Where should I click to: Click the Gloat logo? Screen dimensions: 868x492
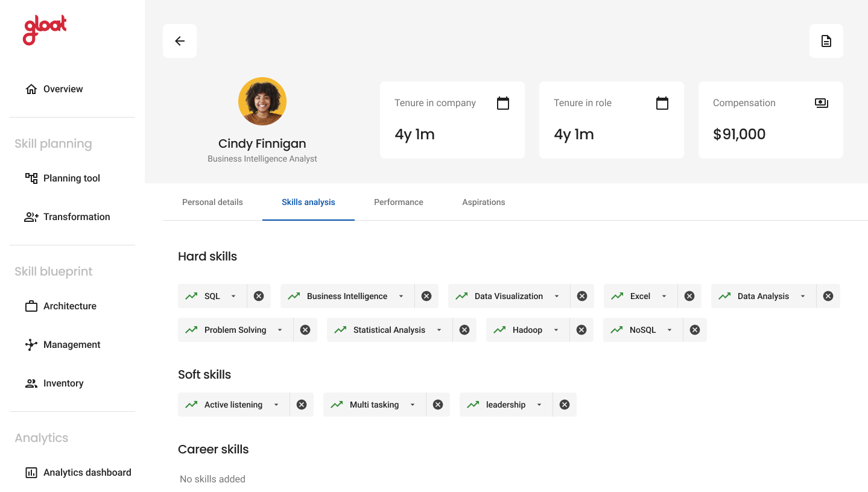(45, 30)
